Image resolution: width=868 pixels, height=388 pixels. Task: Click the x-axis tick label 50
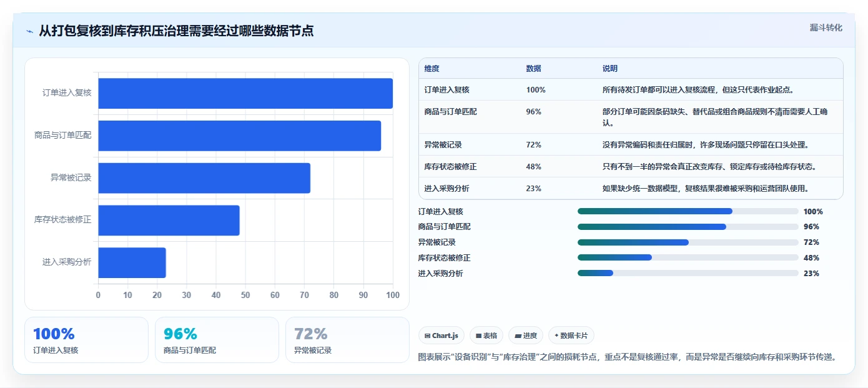click(x=245, y=295)
